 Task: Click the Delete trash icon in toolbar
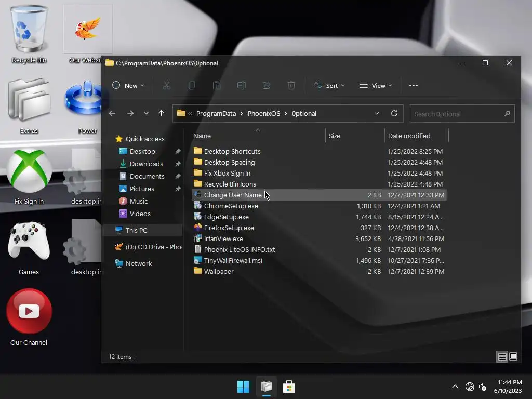291,86
